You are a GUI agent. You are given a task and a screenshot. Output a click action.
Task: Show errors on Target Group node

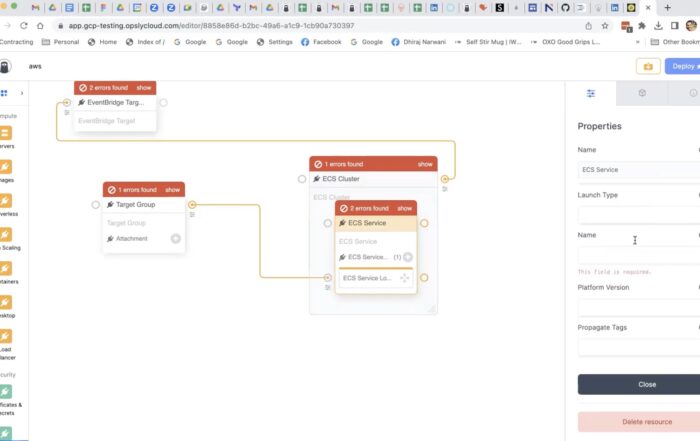point(172,190)
